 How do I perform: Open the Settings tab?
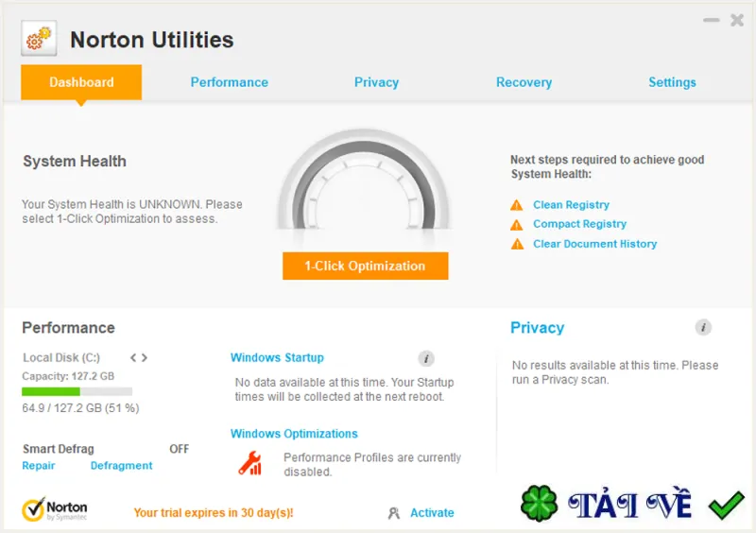(672, 82)
